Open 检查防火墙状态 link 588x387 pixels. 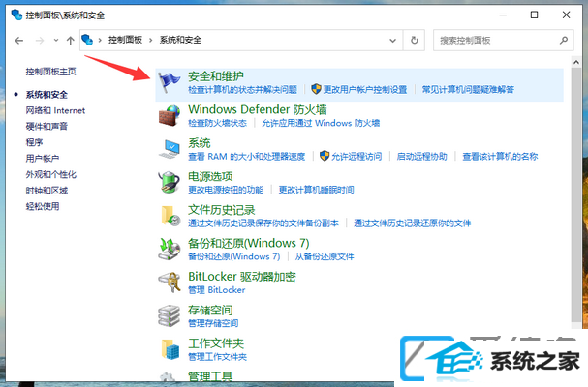(x=218, y=123)
